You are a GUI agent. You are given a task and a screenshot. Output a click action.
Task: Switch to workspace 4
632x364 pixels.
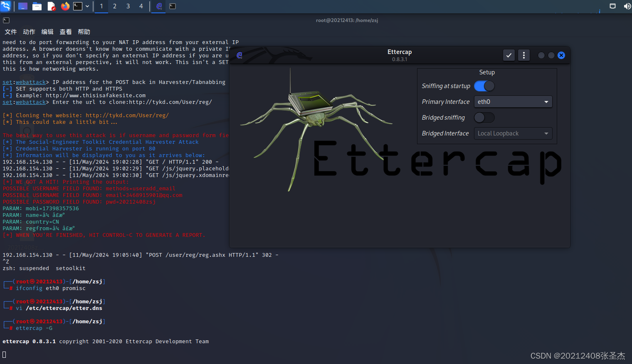click(141, 6)
